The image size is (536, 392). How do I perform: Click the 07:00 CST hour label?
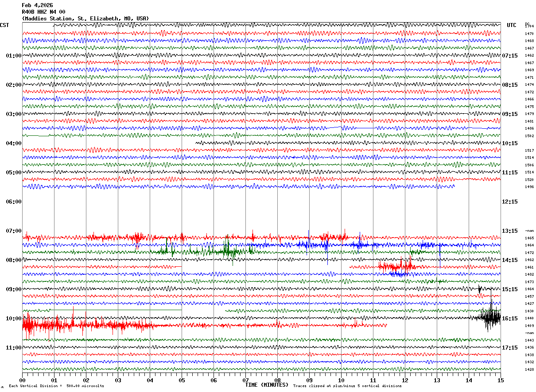point(14,231)
